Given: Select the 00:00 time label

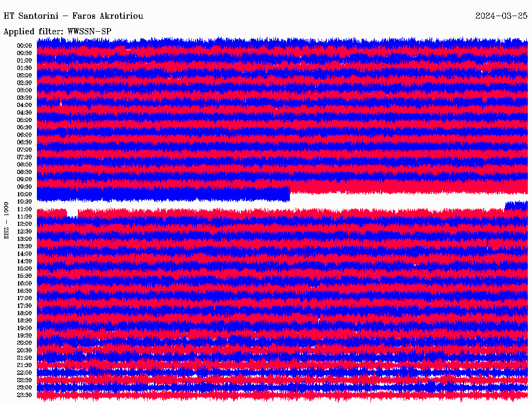Looking at the screenshot, I should click(24, 46).
